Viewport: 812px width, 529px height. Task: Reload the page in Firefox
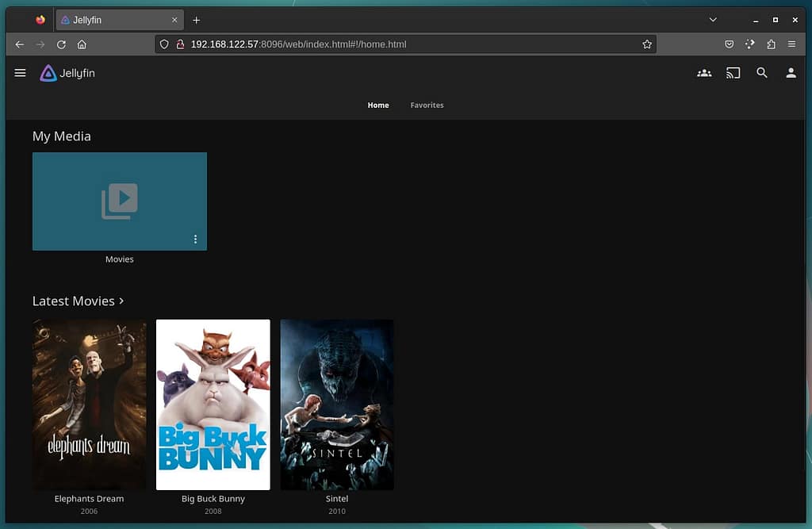(x=61, y=44)
